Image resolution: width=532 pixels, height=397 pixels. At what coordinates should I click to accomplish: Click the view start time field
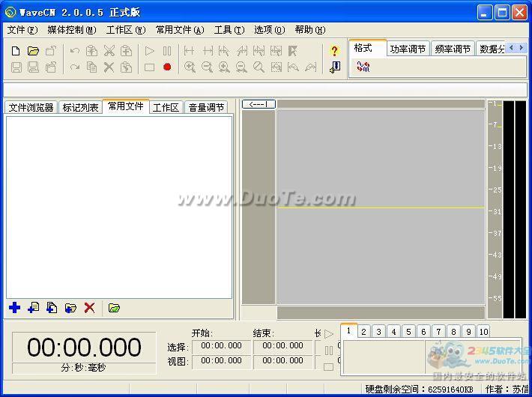(x=221, y=361)
